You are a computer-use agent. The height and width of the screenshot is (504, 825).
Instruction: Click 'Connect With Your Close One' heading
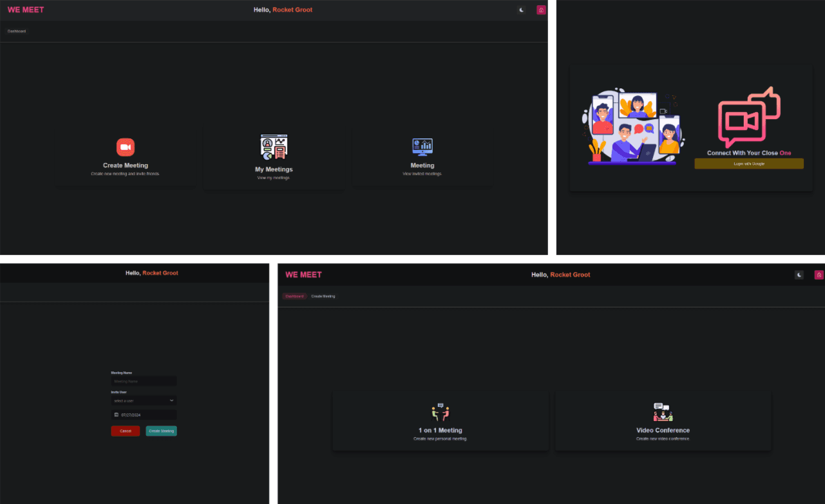(749, 153)
